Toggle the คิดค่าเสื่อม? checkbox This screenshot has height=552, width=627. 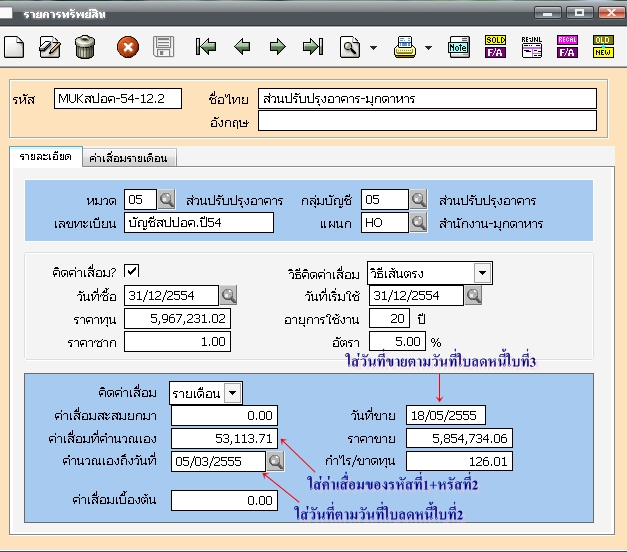click(132, 271)
